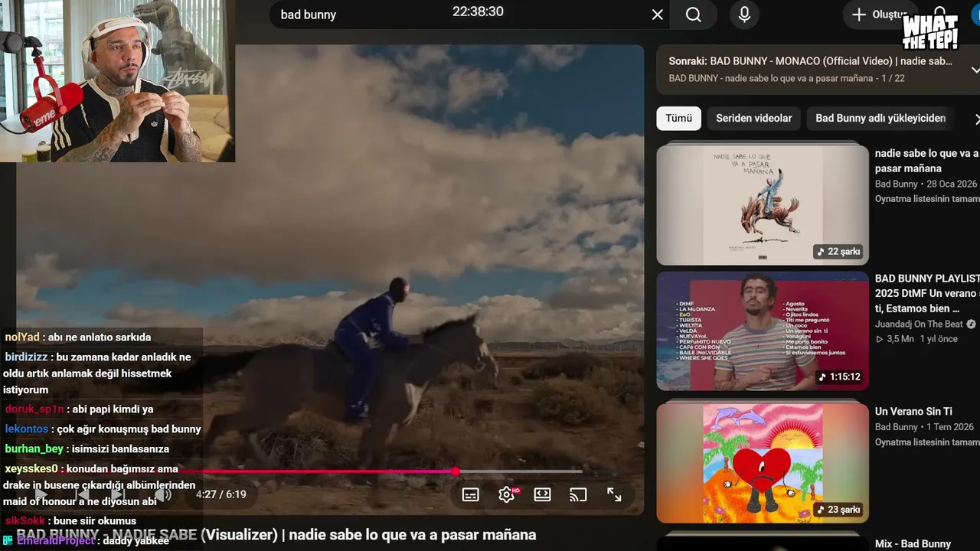Open the 'Juandadj On The Beat' channel
This screenshot has height=551, width=980.
pyautogui.click(x=920, y=324)
